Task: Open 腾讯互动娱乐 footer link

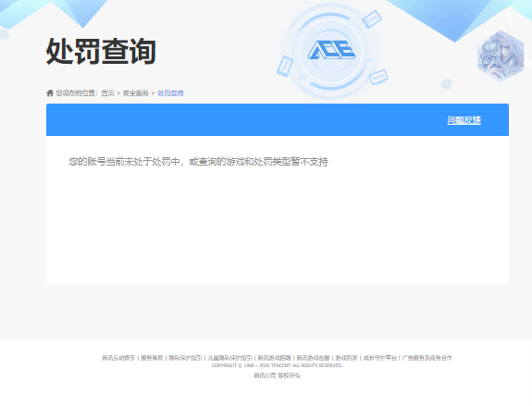Action: tap(118, 358)
